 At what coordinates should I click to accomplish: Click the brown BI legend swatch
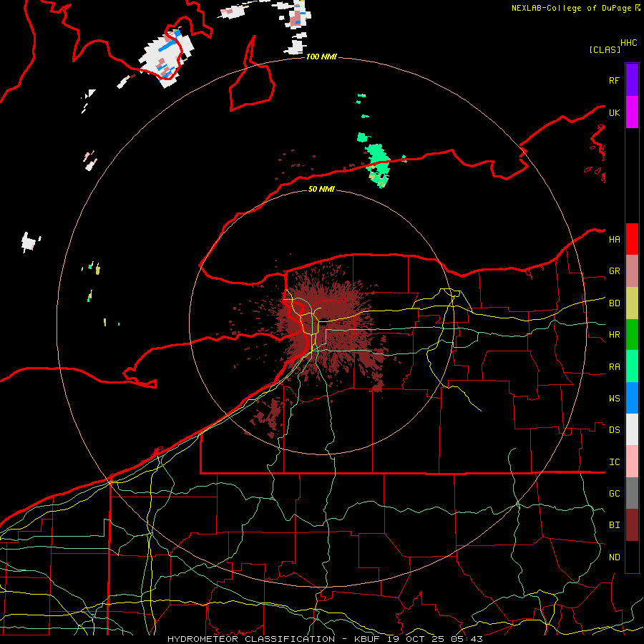[x=632, y=525]
